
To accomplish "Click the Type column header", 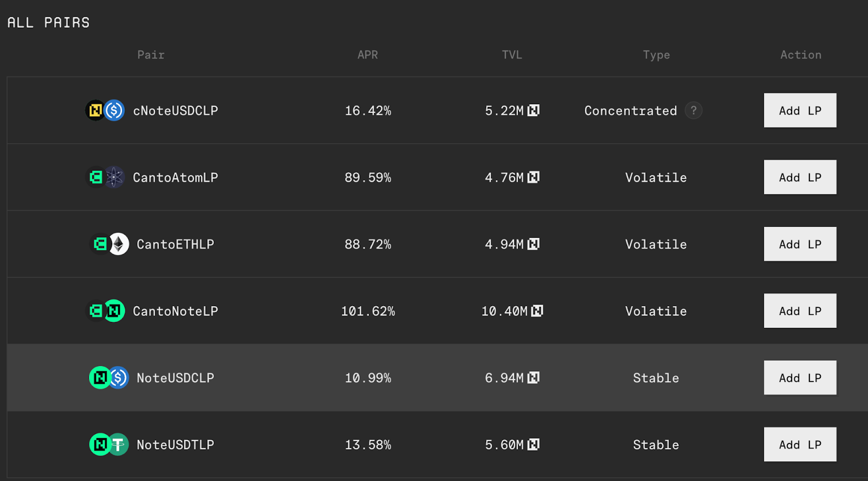I will pyautogui.click(x=656, y=55).
